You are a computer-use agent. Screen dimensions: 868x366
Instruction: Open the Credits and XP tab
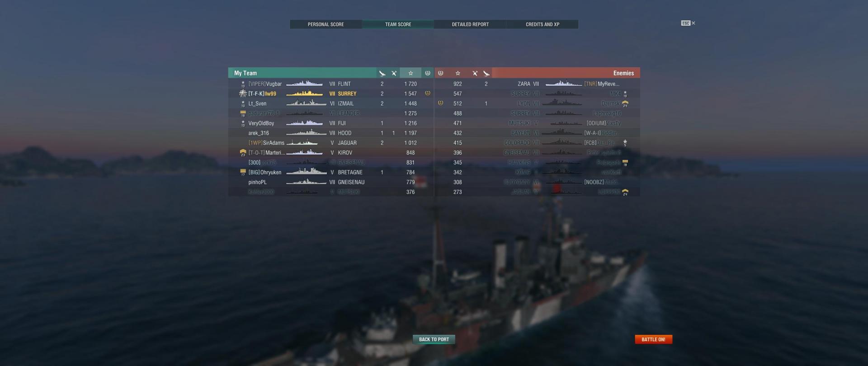(542, 24)
